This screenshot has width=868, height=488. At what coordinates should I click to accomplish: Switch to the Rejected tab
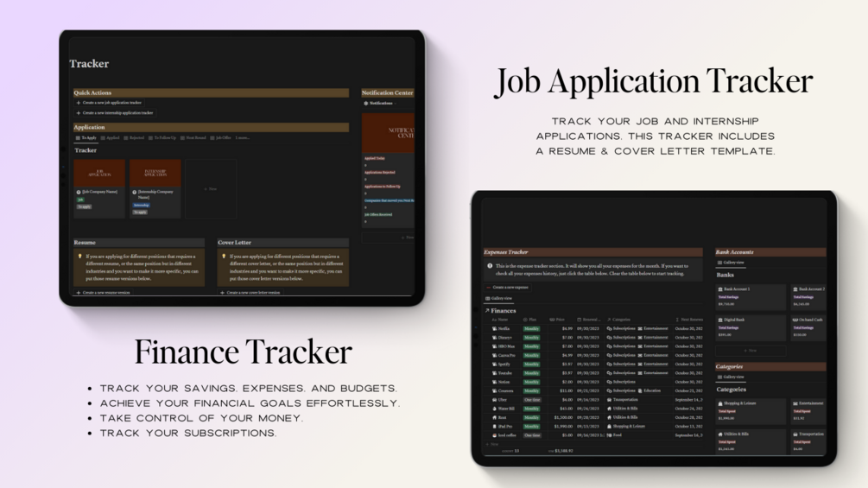coord(134,138)
